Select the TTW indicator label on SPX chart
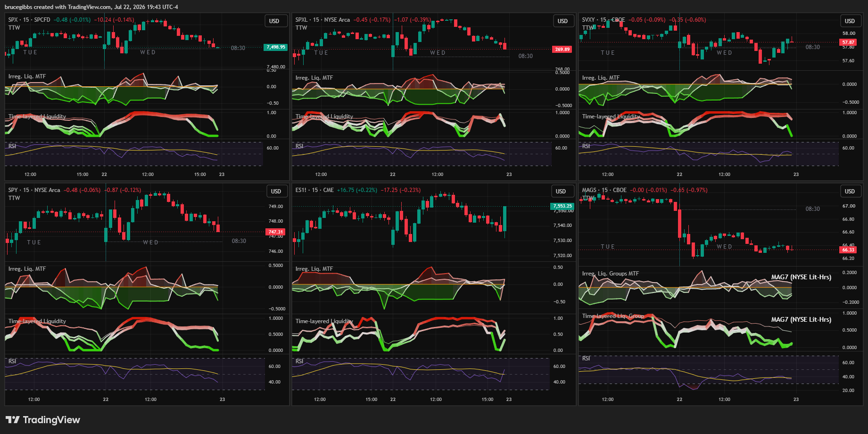Image resolution: width=868 pixels, height=434 pixels. [x=14, y=28]
